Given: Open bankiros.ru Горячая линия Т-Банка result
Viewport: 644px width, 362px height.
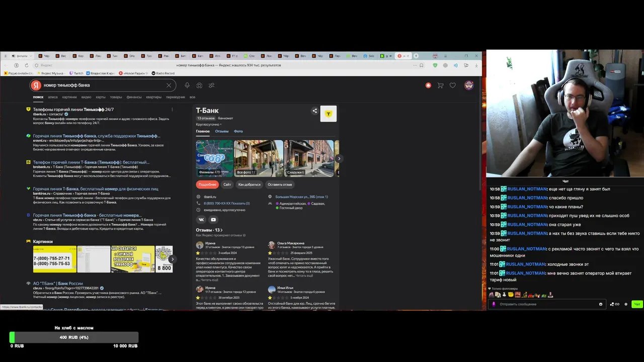Looking at the screenshot, I should pos(96,189).
